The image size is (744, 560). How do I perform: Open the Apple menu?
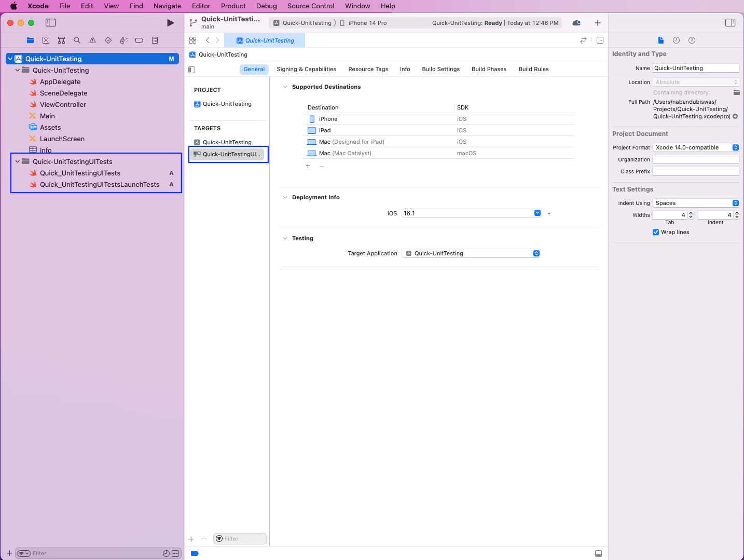point(14,6)
